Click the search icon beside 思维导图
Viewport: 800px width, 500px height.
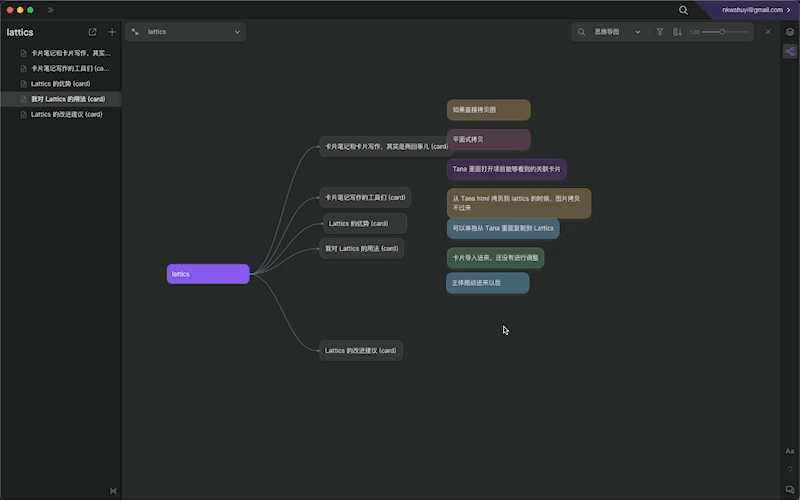(581, 32)
